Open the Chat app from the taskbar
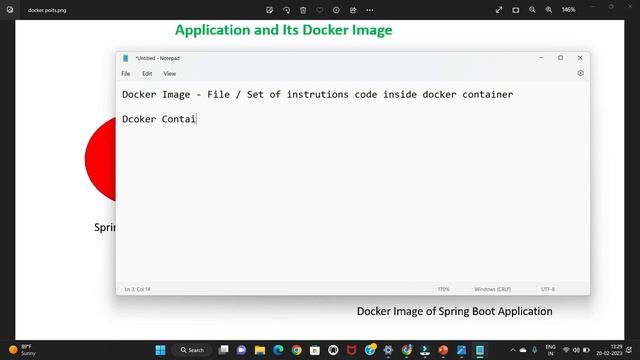The width and height of the screenshot is (640, 360). click(x=241, y=350)
